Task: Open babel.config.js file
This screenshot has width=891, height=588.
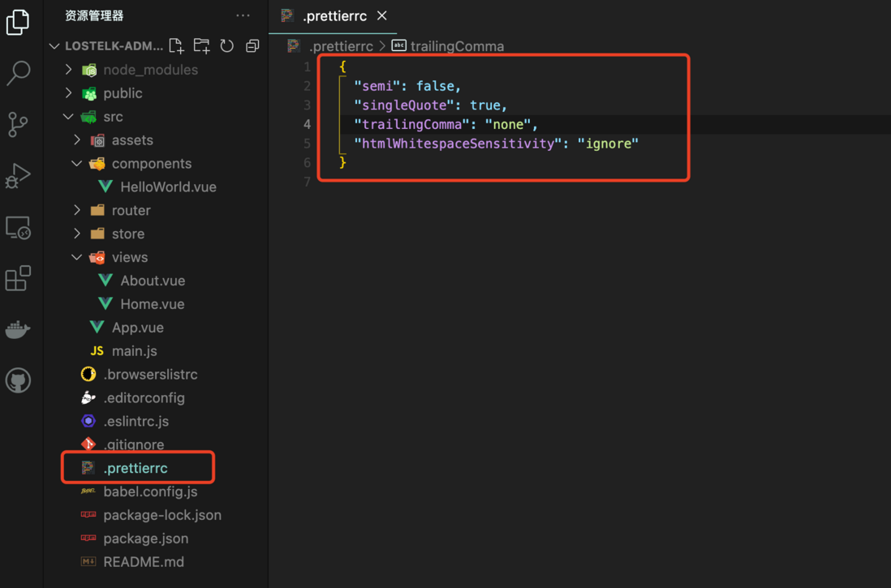Action: (151, 491)
